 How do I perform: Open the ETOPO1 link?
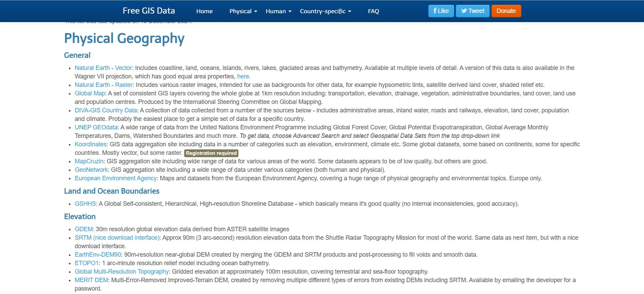pos(86,263)
